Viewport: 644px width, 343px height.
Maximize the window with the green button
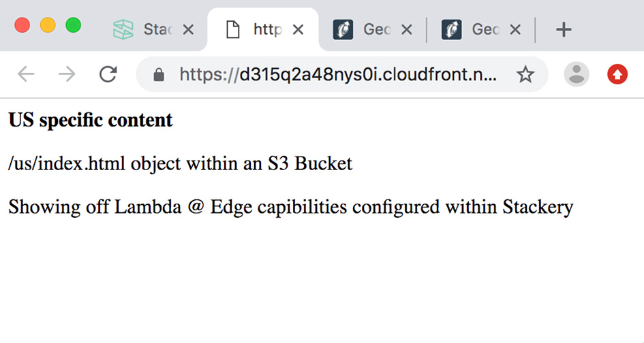click(x=73, y=25)
